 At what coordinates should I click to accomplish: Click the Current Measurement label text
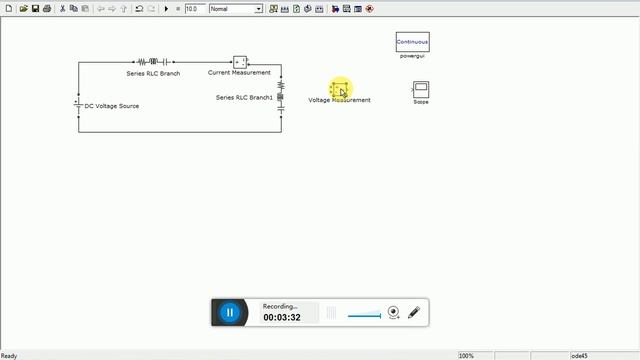(239, 72)
